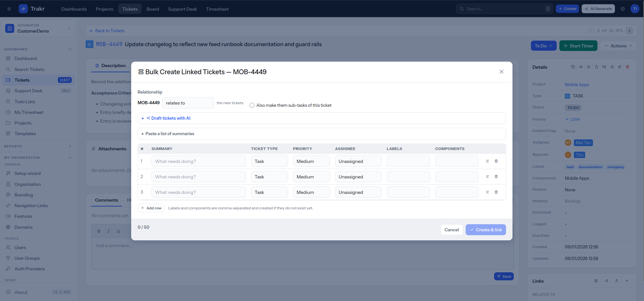
Task: Click the red delete trash icon in Details
Action: tap(628, 67)
